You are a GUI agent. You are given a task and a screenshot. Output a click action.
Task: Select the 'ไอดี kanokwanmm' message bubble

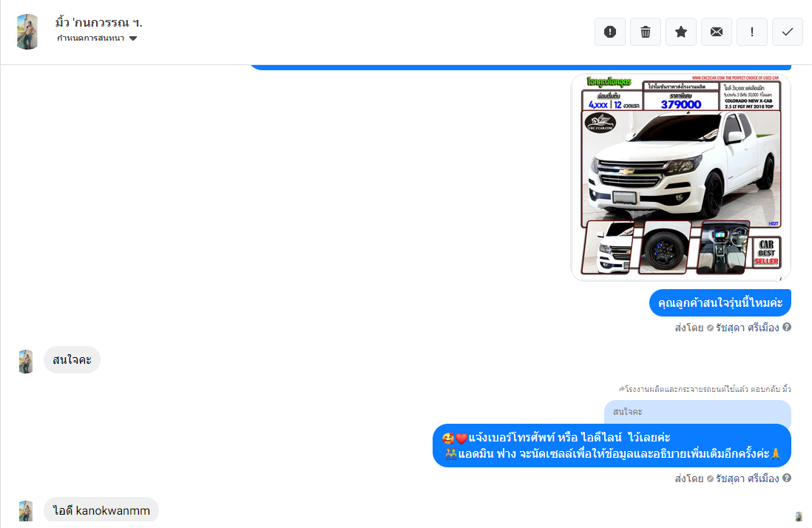pos(101,510)
